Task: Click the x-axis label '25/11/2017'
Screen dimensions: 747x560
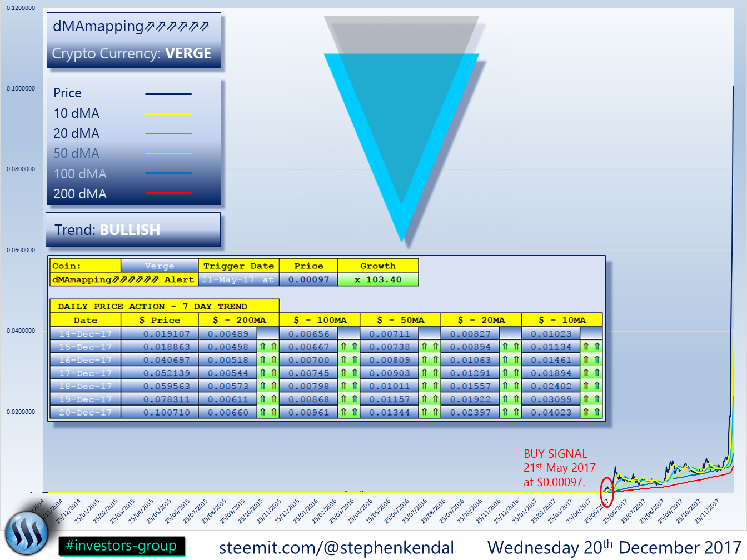Action: click(708, 511)
